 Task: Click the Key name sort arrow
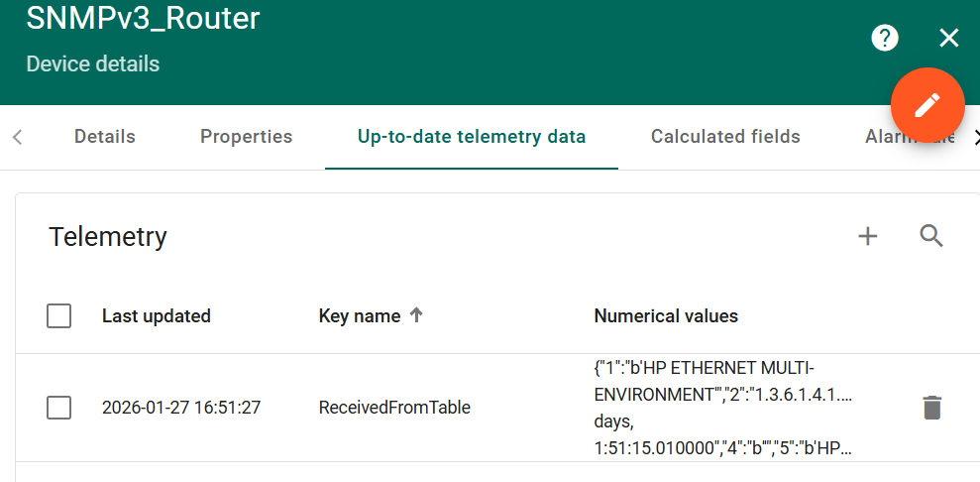pos(416,315)
